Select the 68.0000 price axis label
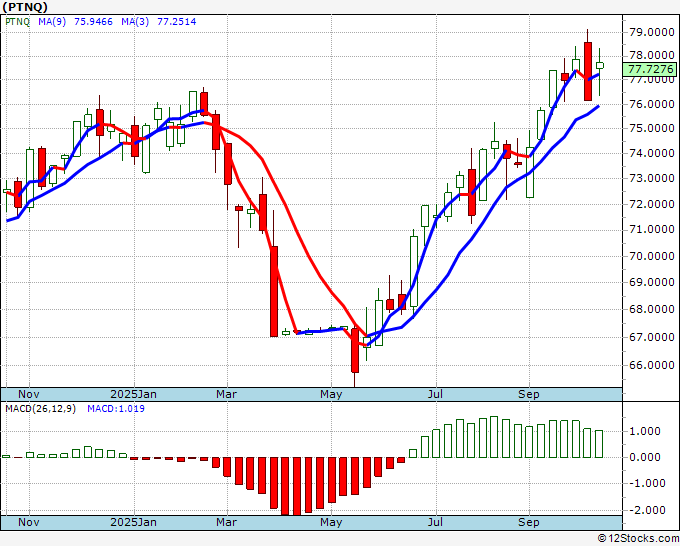 [651, 310]
